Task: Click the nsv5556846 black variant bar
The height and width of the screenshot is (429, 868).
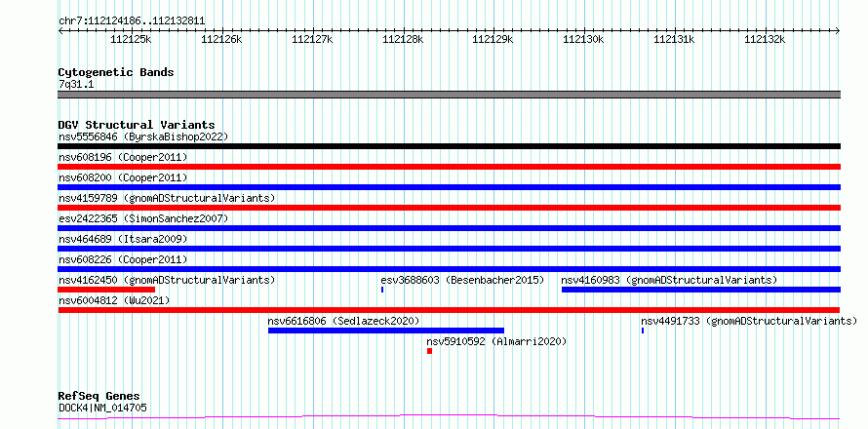Action: pos(449,146)
